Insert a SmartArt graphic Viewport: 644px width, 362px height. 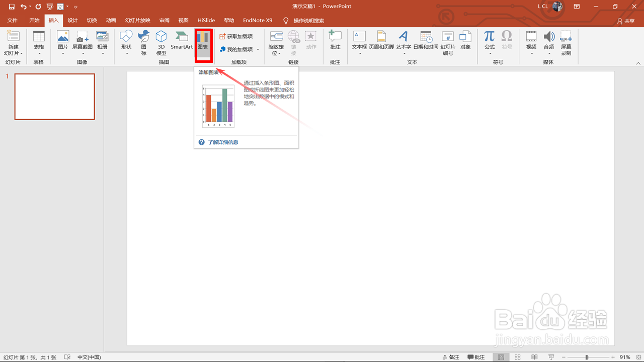coord(182,40)
